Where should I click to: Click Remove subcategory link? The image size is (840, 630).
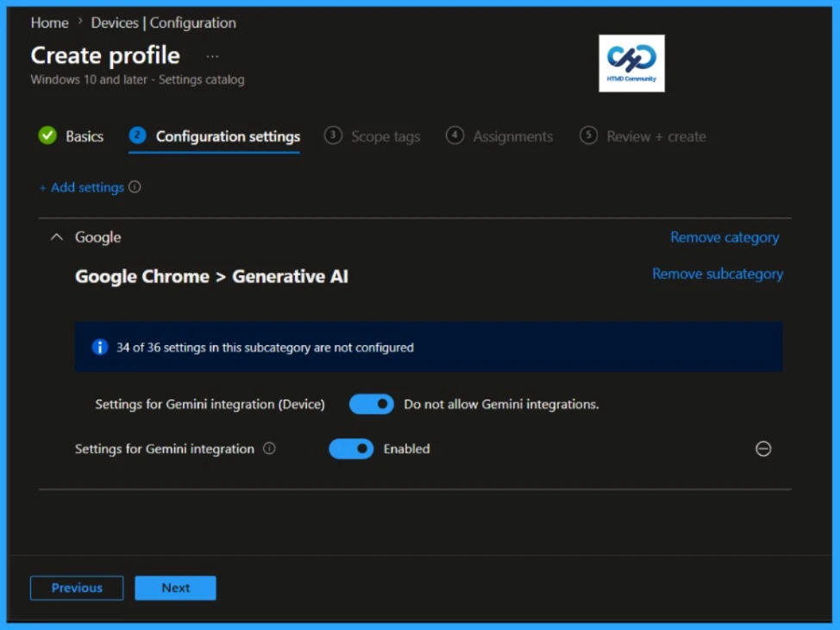pyautogui.click(x=718, y=274)
